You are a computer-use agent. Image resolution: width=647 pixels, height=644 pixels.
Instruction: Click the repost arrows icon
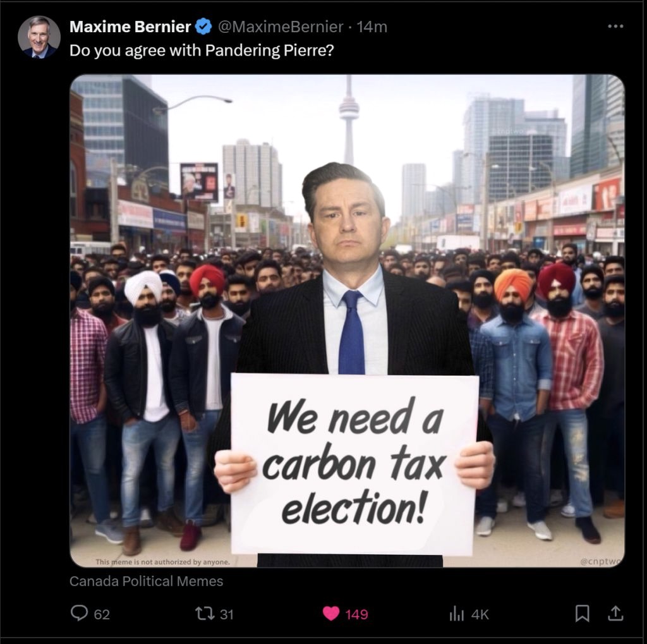(205, 614)
